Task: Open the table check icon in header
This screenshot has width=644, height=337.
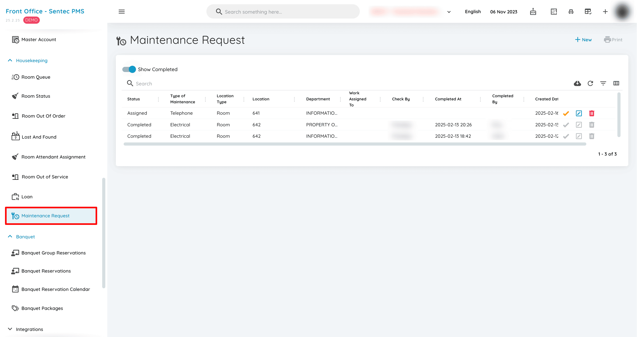Action: coord(588,11)
